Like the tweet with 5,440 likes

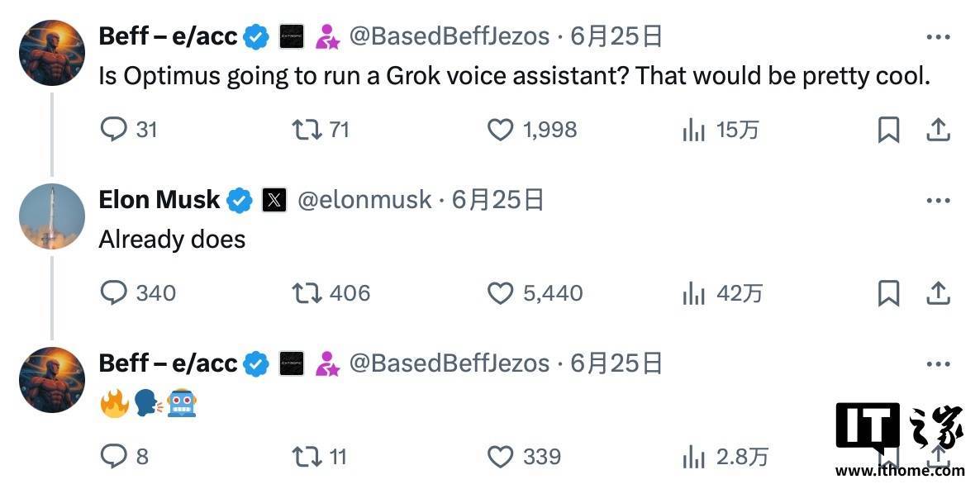tap(500, 293)
